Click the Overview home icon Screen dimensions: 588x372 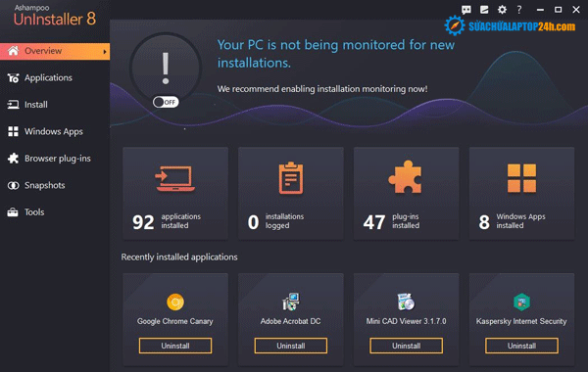(x=13, y=51)
